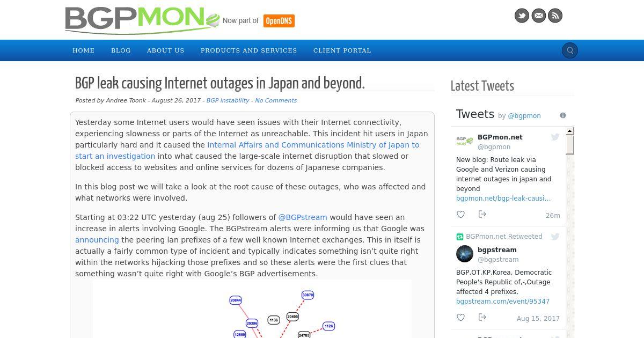The height and width of the screenshot is (338, 644).
Task: Share the BGPmon.net route leak tweet
Action: pyautogui.click(x=482, y=215)
